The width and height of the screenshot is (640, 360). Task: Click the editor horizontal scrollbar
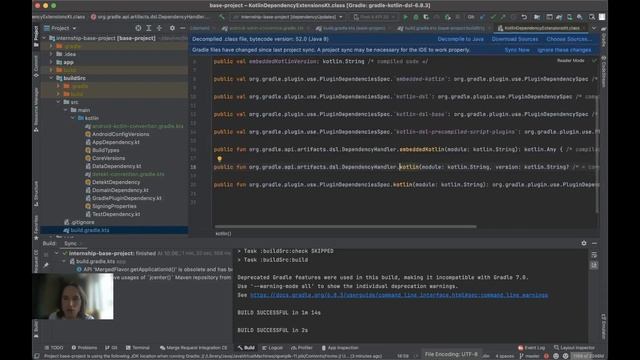pyautogui.click(x=345, y=227)
